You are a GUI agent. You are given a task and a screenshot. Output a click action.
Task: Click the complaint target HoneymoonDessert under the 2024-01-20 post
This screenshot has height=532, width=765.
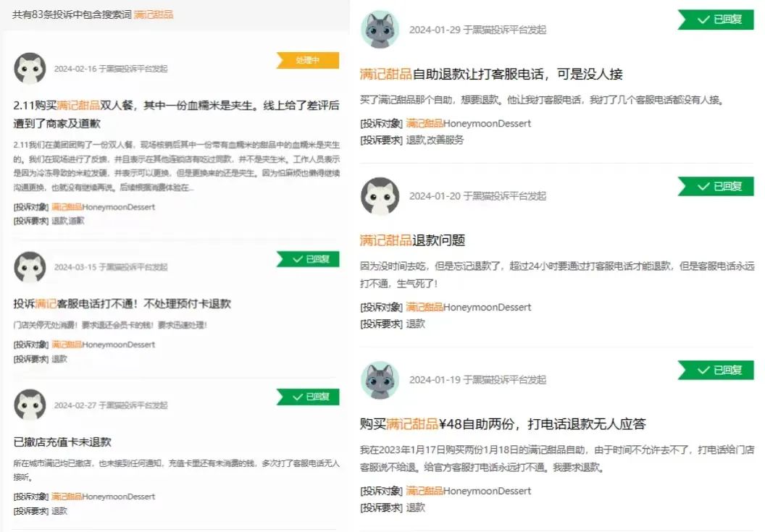point(469,307)
